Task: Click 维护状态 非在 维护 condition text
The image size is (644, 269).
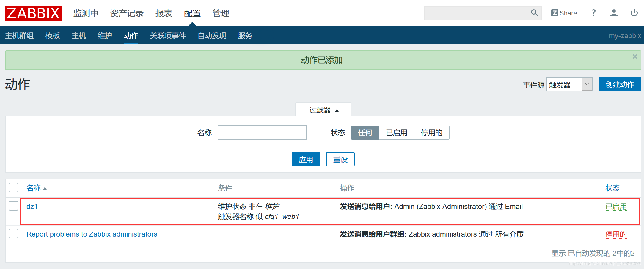Action: tap(249, 207)
